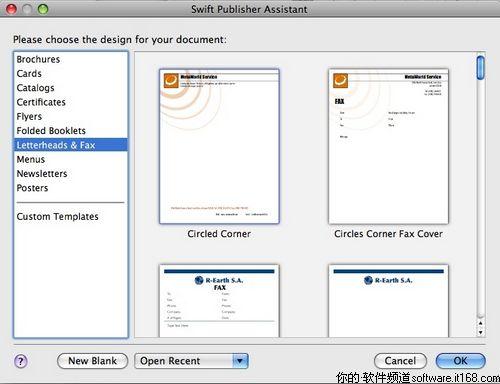The image size is (500, 384).
Task: Open the help question mark button
Action: pos(21,361)
